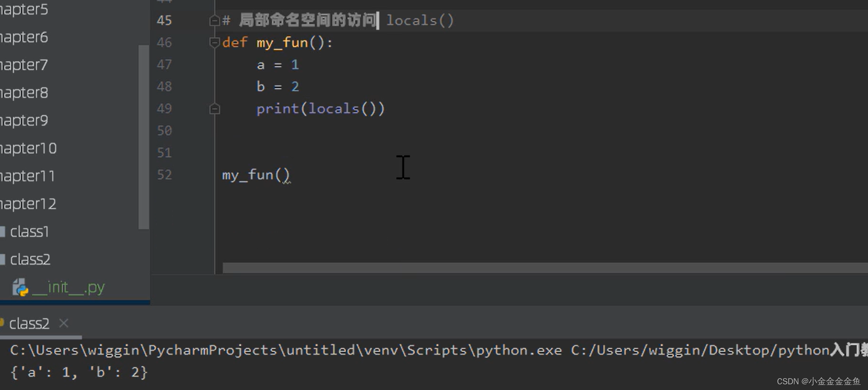Click the class1 file icon in project tree
The width and height of the screenshot is (868, 390).
[3, 231]
